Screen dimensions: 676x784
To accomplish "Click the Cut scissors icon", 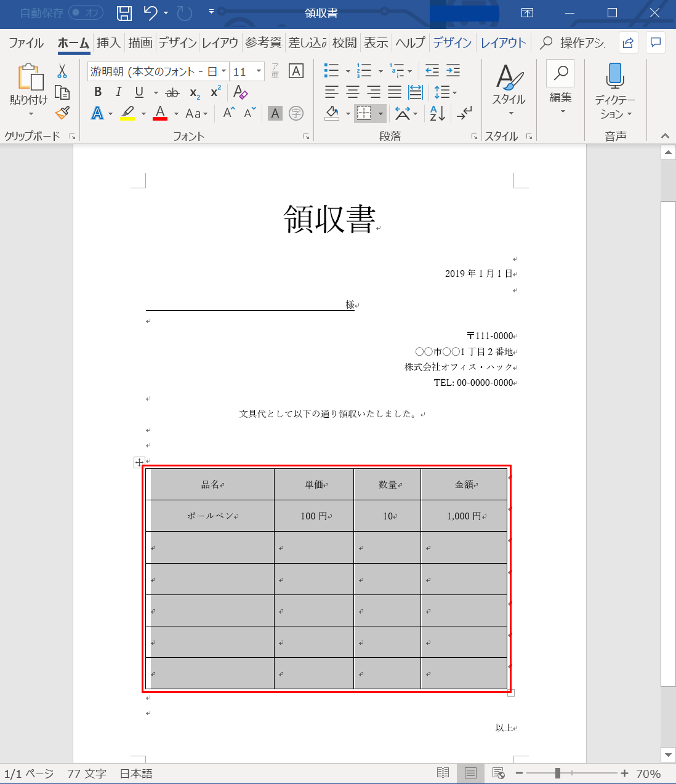I will [x=62, y=71].
